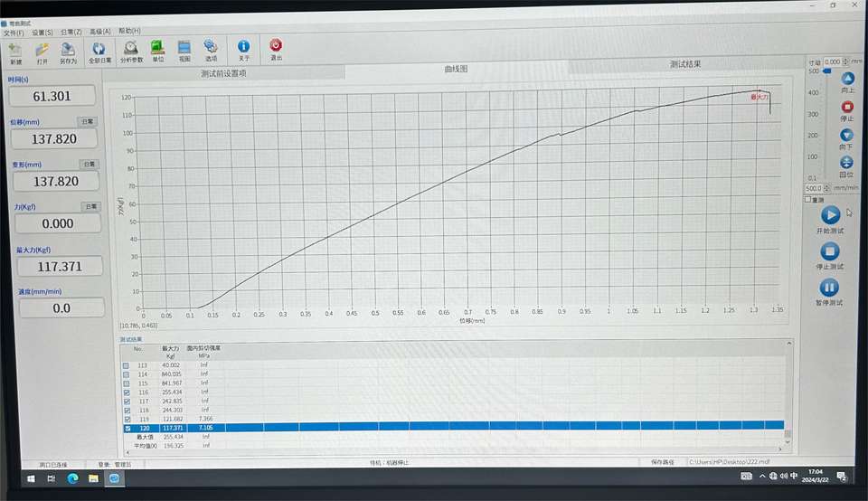Click 清零 button next to 力(Kgf)
Image resolution: width=868 pixels, height=501 pixels.
(90, 206)
